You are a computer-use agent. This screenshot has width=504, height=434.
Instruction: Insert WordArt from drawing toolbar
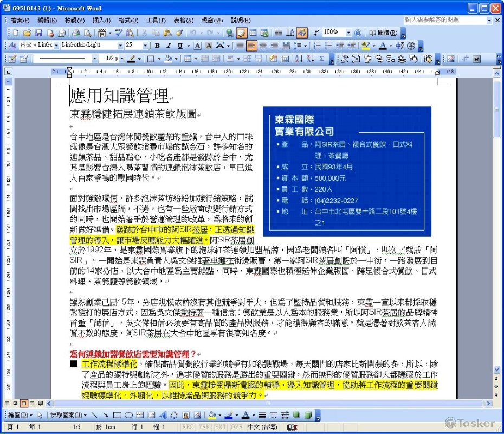coord(163,415)
